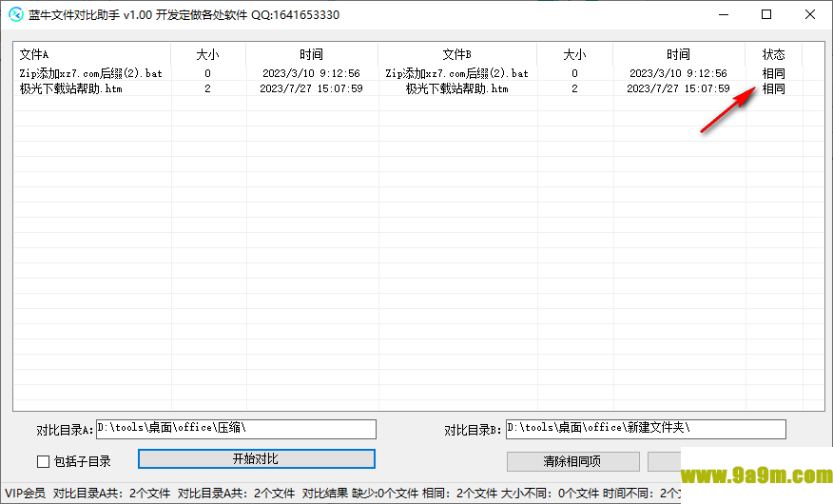Sort by the 文件A column header
This screenshot has height=504, width=833.
coord(91,54)
